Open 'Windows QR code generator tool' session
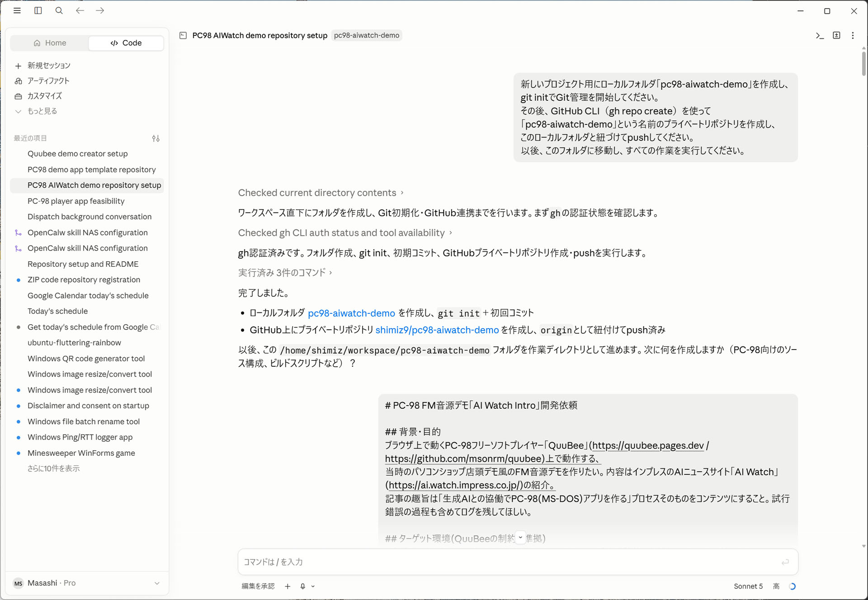 pyautogui.click(x=86, y=359)
